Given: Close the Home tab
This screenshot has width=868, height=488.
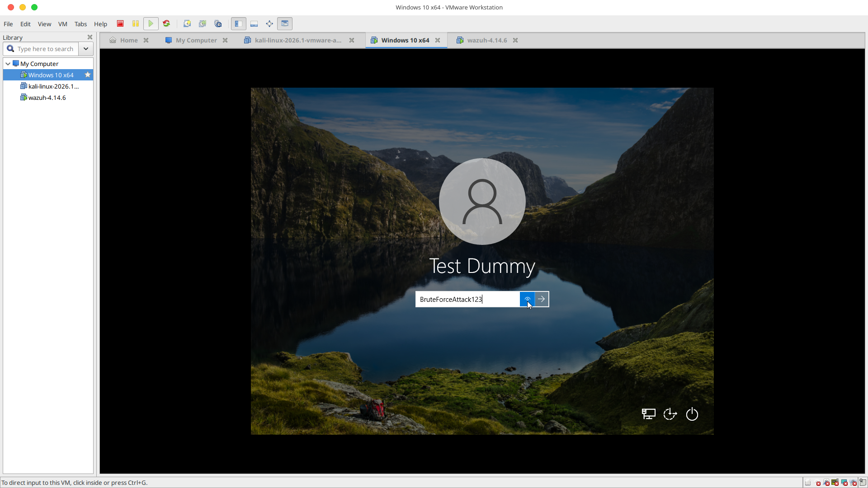Looking at the screenshot, I should [x=146, y=40].
